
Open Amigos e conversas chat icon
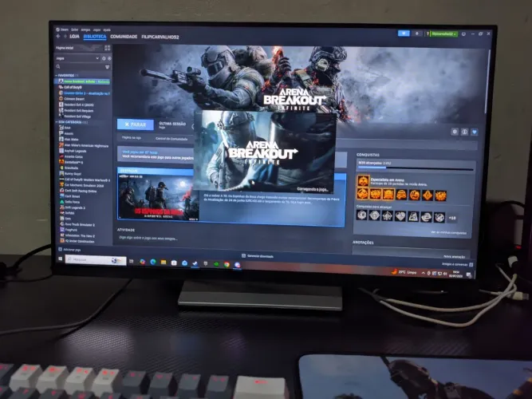click(471, 264)
